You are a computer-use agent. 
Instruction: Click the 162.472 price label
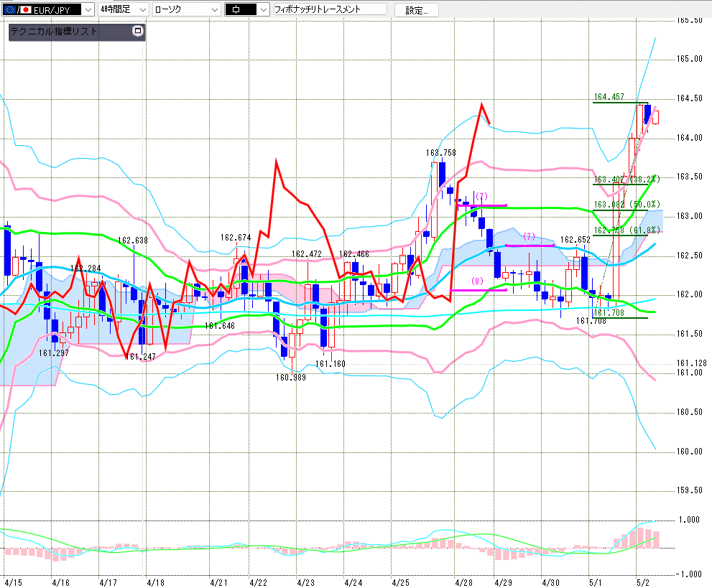tap(307, 254)
